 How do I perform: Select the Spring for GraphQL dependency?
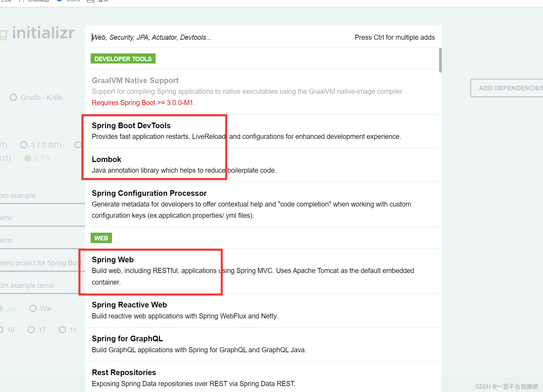click(262, 344)
